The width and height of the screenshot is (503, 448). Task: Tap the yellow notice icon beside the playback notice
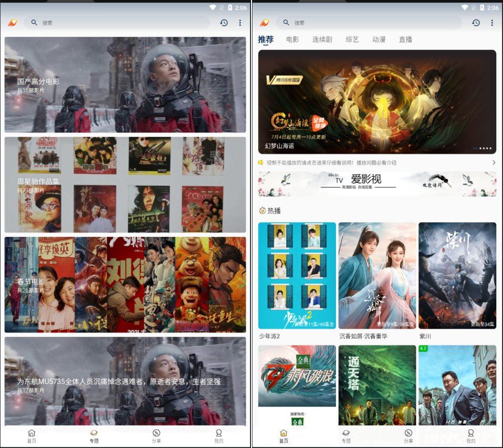pyautogui.click(x=261, y=163)
